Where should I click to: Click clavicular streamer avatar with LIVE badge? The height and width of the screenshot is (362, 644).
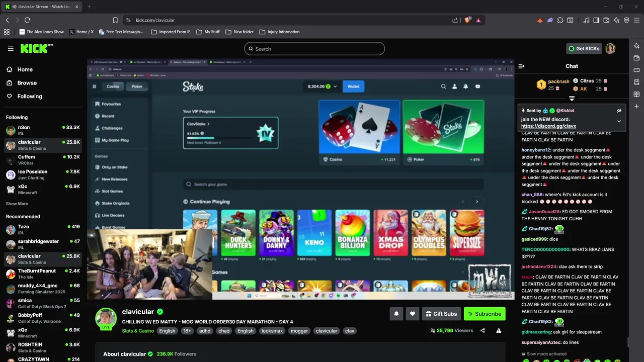106,319
